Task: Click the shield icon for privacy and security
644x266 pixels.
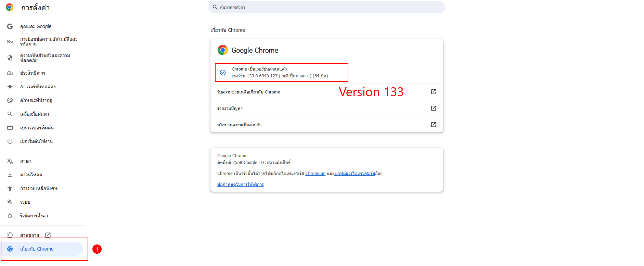Action: (x=10, y=58)
